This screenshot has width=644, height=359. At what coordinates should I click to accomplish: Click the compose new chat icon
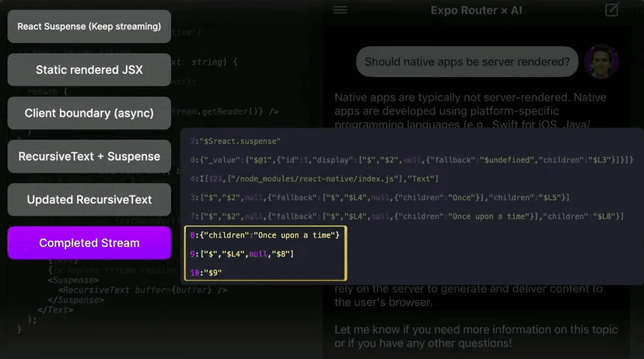tap(612, 10)
